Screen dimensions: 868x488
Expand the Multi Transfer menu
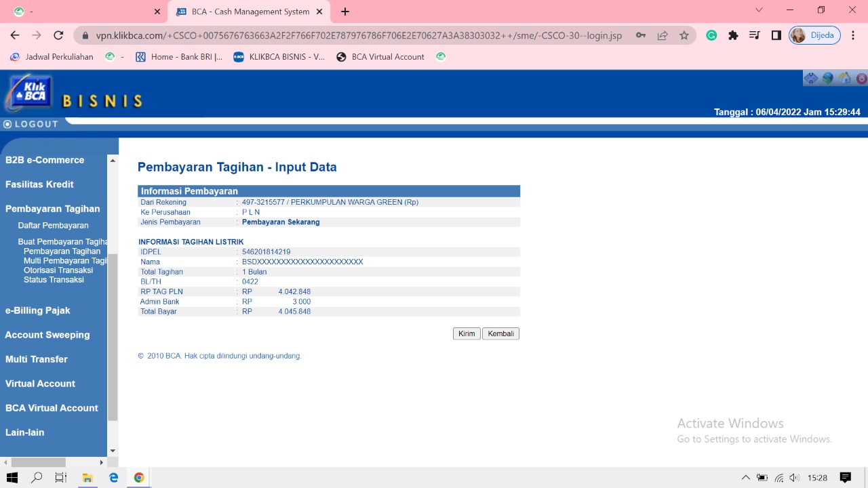click(37, 359)
